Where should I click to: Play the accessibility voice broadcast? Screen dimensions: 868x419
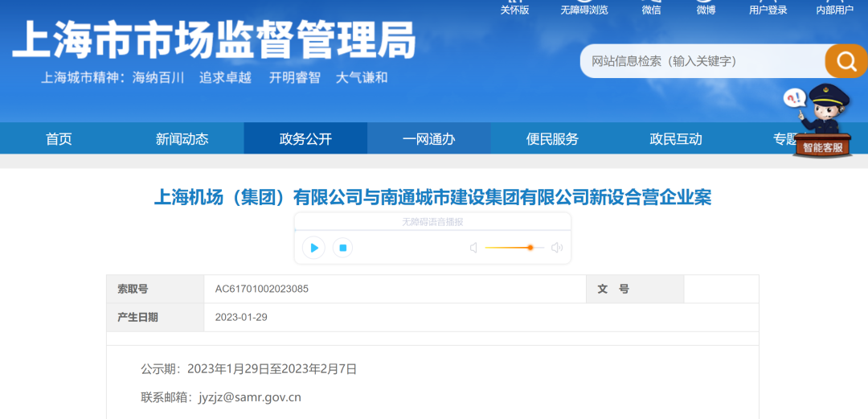click(313, 248)
